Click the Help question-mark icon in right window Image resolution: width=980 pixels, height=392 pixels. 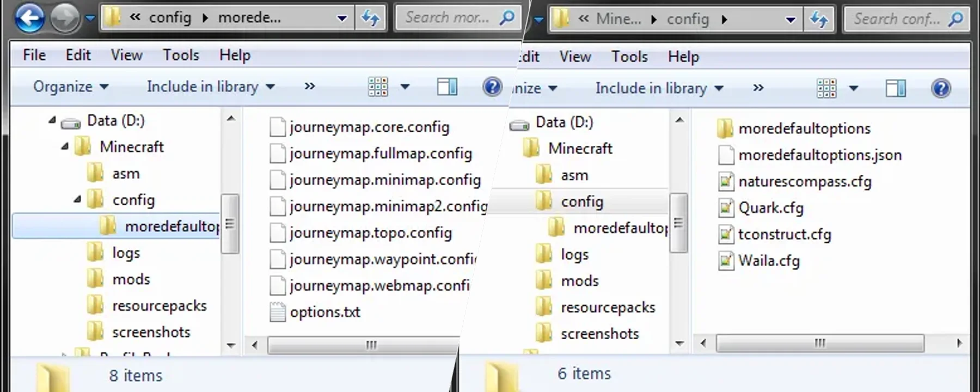941,88
